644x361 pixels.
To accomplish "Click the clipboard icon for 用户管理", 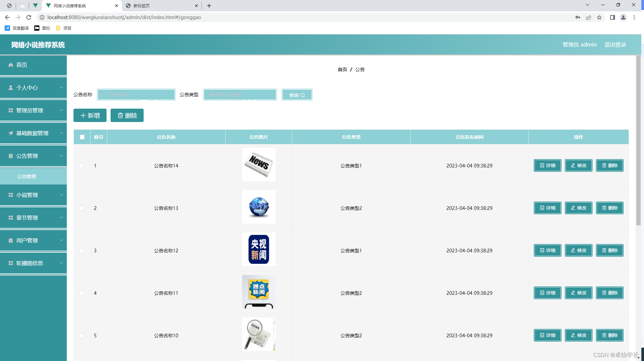I will (11, 240).
